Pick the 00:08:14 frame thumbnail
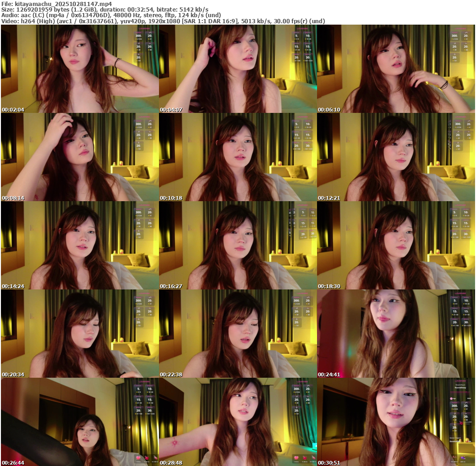Viewport: 476px width, 466px height. (x=79, y=157)
